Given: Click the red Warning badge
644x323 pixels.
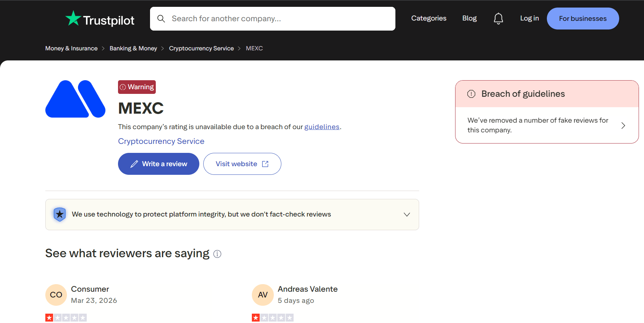Looking at the screenshot, I should [137, 87].
